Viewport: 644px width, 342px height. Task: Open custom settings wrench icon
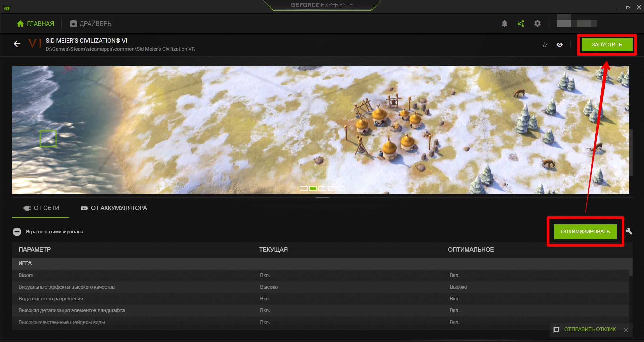tap(629, 231)
